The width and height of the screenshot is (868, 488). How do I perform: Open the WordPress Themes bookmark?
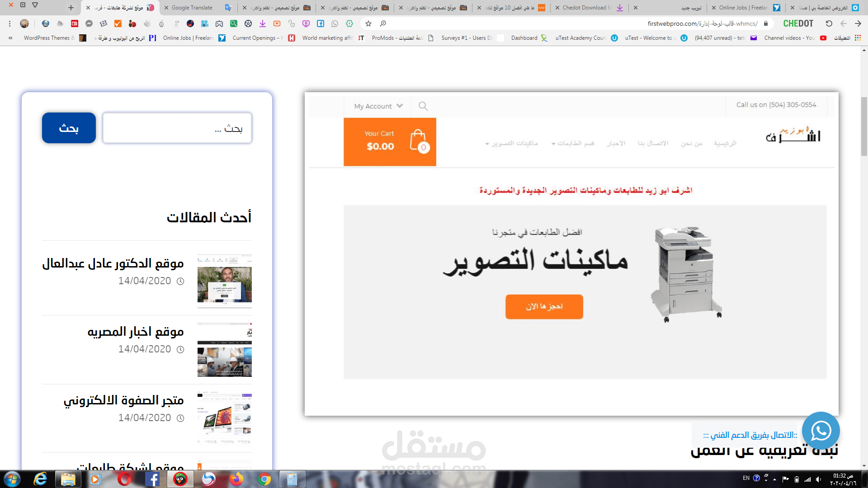click(54, 38)
